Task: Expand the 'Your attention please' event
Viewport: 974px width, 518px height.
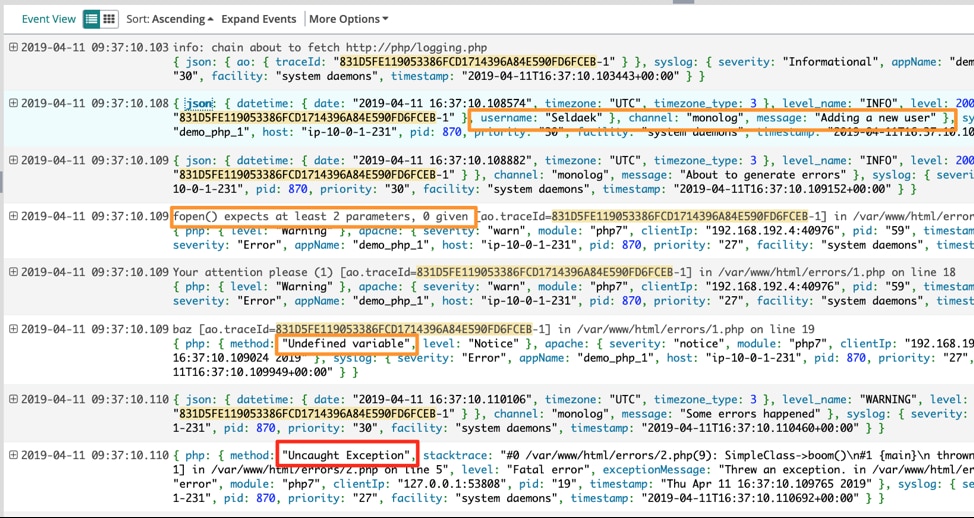Action: (x=13, y=271)
